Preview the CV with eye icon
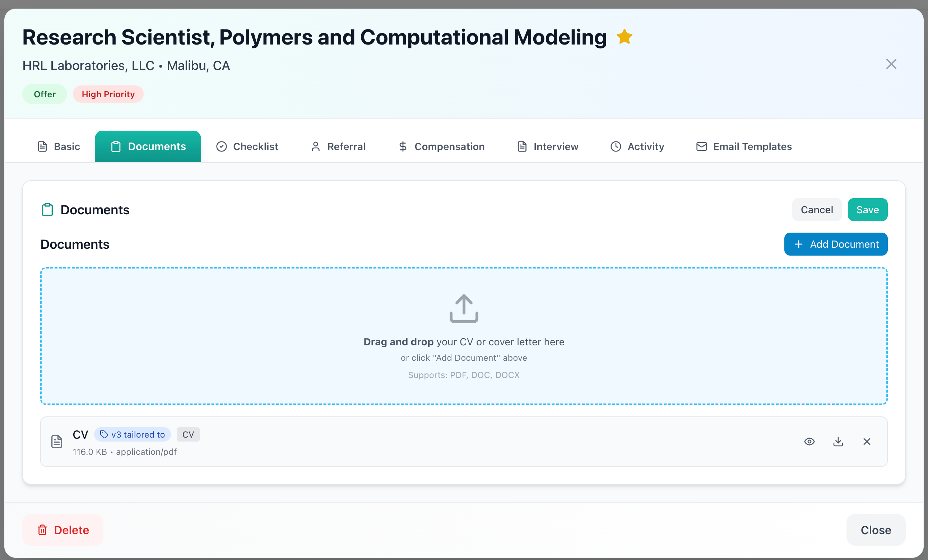This screenshot has height=560, width=928. pyautogui.click(x=809, y=442)
